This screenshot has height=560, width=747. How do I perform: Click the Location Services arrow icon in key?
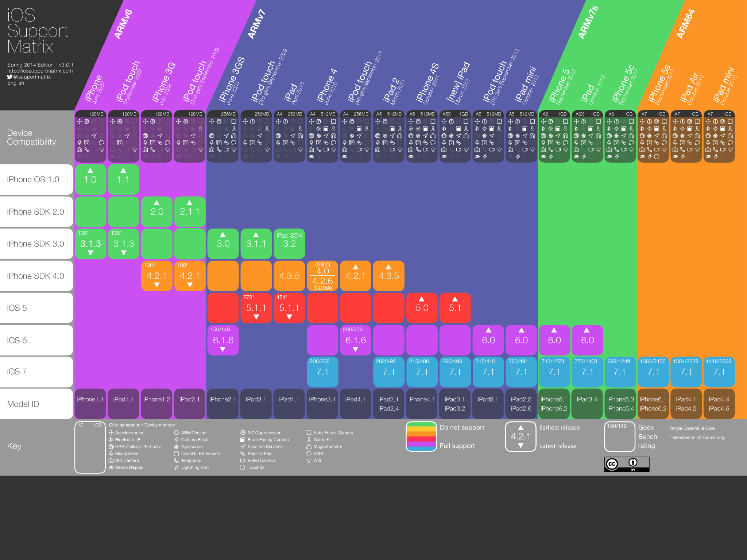[243, 446]
